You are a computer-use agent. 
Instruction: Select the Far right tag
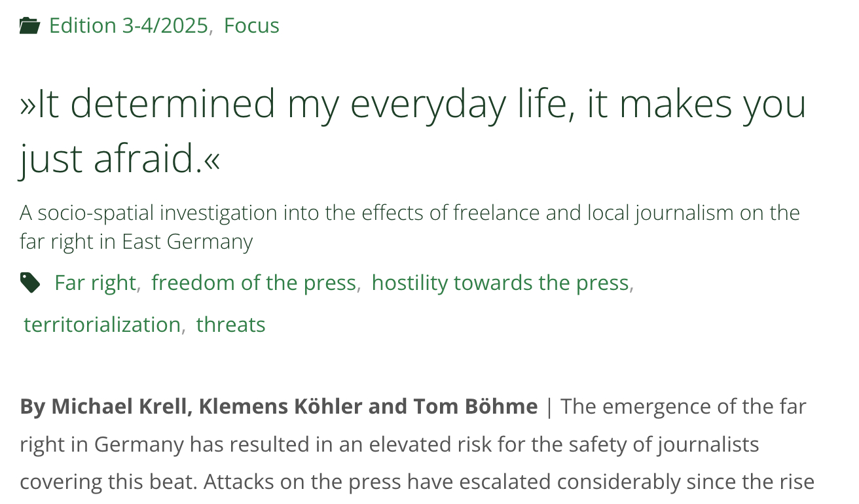[95, 283]
